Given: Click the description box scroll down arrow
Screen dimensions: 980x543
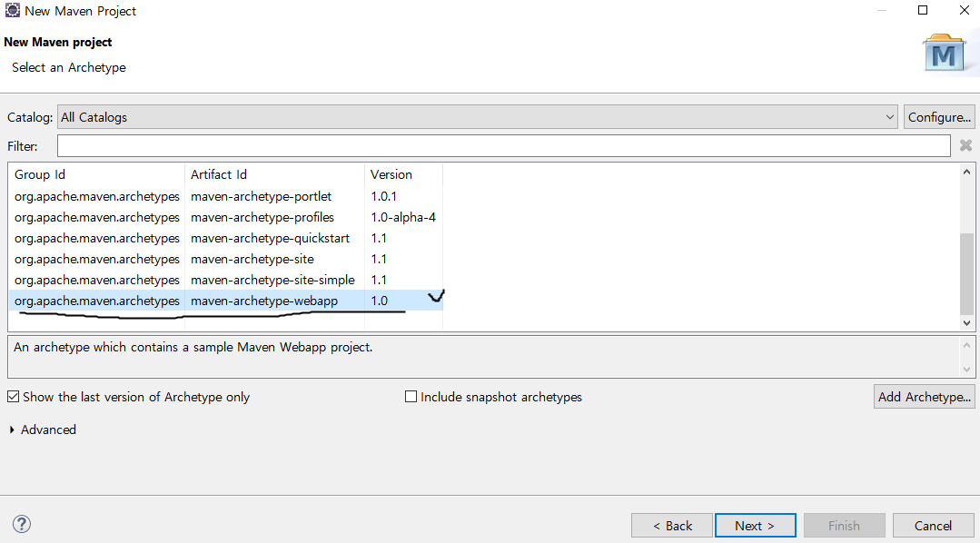Looking at the screenshot, I should (x=966, y=370).
